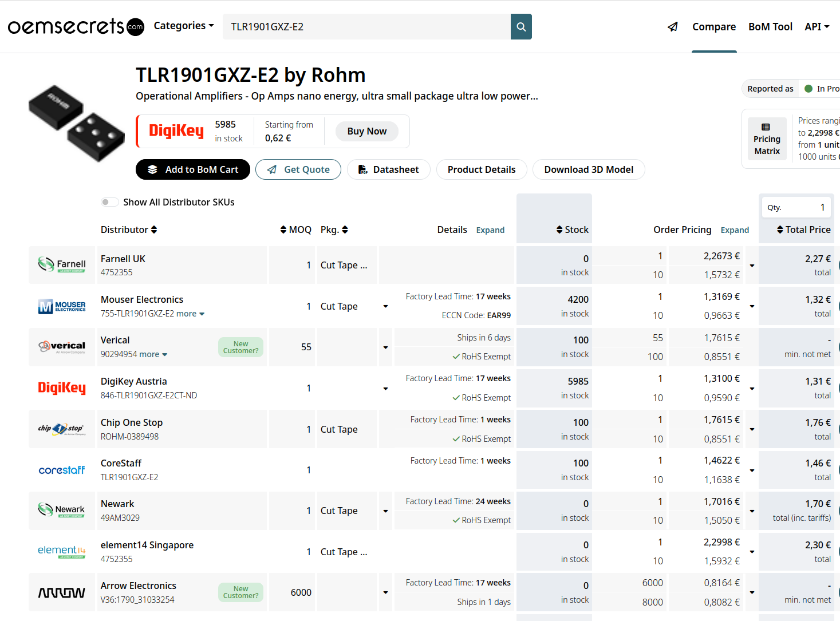This screenshot has height=621, width=840.
Task: Click the Farnell distributor logo
Action: click(x=62, y=264)
